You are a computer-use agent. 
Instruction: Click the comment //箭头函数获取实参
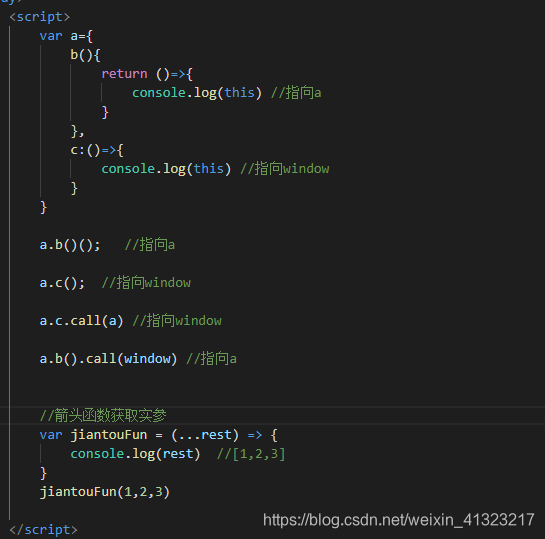coord(103,415)
